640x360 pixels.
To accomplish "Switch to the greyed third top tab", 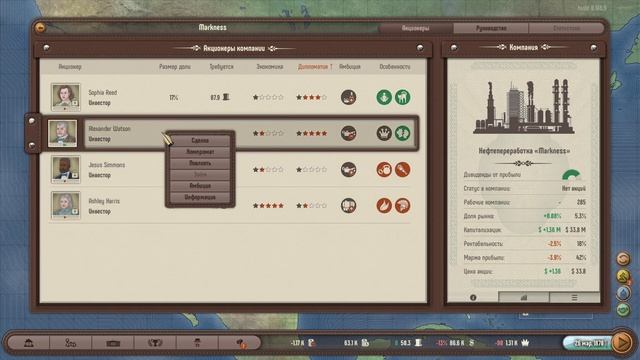I will (567, 28).
